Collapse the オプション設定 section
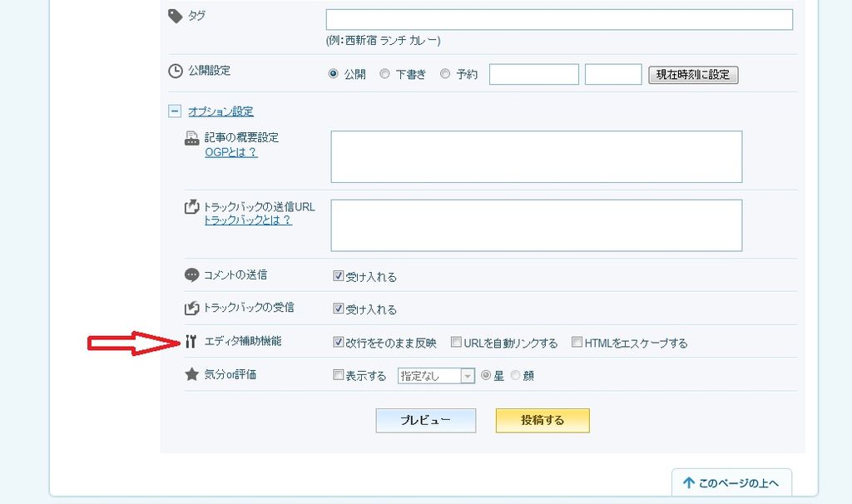Screen dimensions: 852x504 pos(175,111)
